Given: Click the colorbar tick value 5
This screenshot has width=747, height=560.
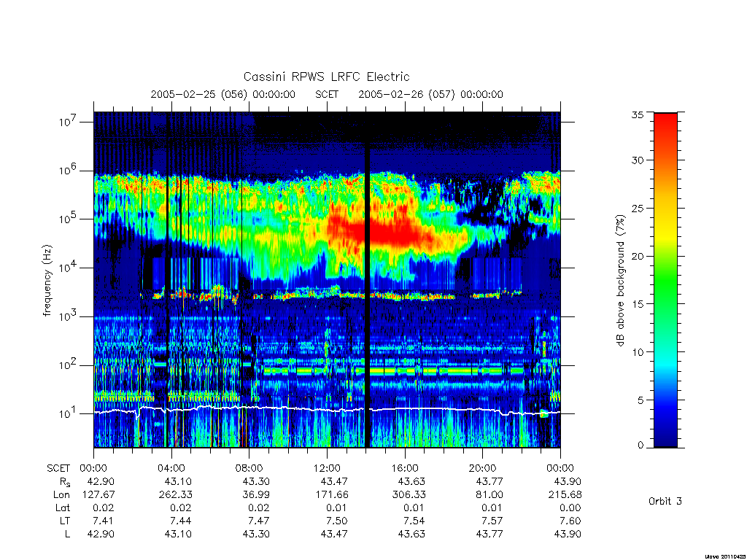Looking at the screenshot, I should [x=640, y=400].
